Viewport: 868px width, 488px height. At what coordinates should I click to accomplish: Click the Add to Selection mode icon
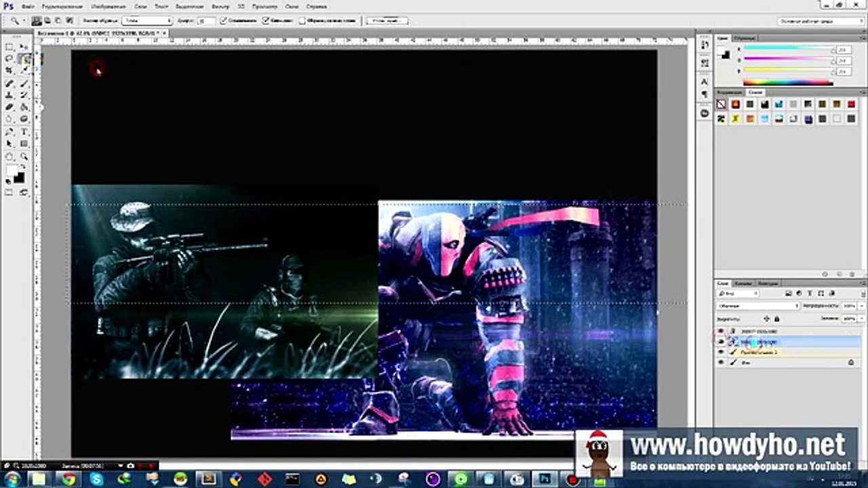[x=46, y=21]
